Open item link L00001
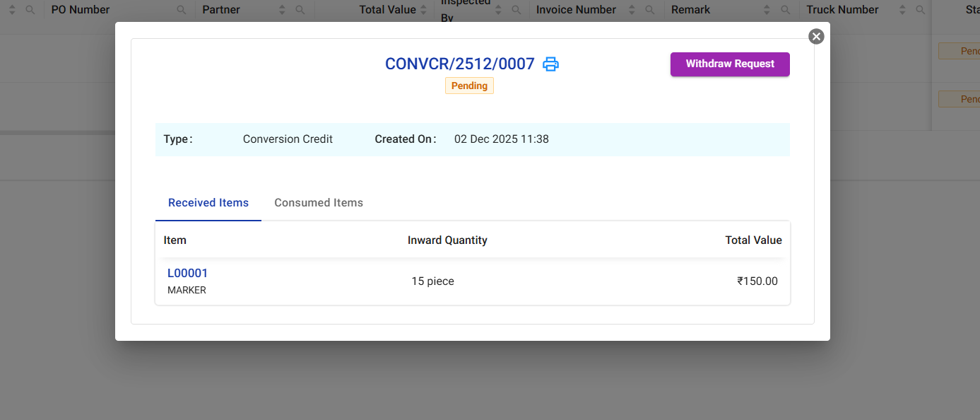Viewport: 980px width, 420px height. [187, 273]
